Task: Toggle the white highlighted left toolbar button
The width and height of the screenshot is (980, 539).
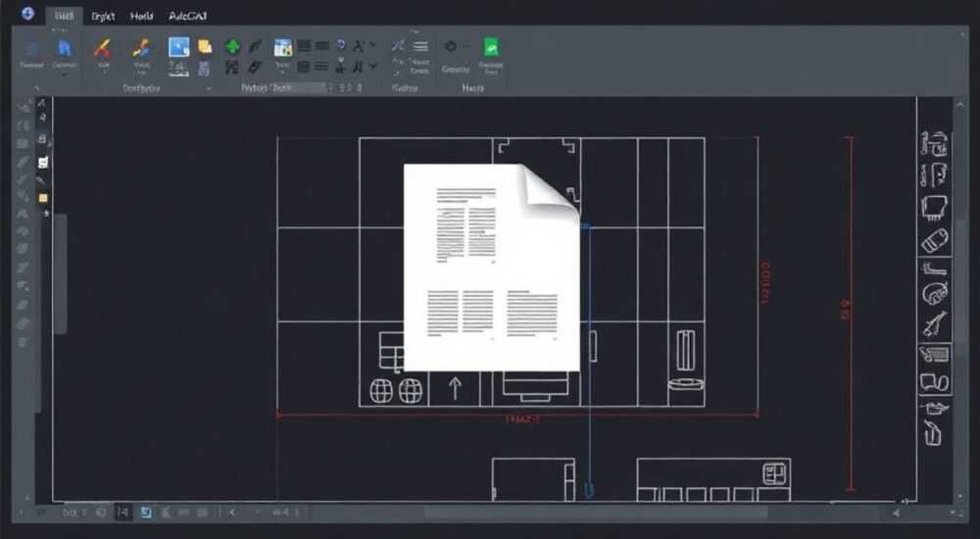Action: 43,163
